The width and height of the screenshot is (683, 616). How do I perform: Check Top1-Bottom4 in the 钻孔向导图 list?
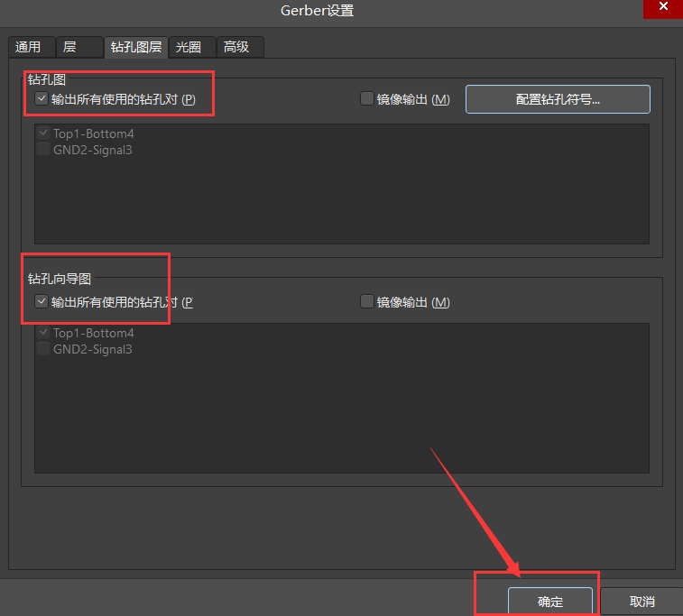coord(43,333)
